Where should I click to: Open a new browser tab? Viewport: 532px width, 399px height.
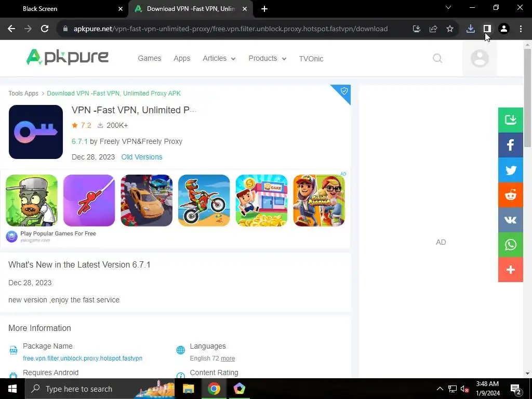[264, 9]
